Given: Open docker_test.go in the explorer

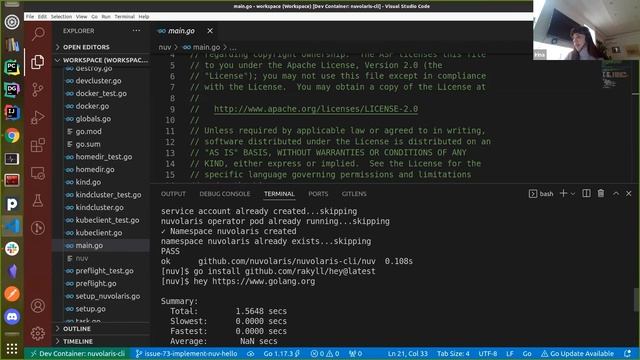Looking at the screenshot, I should 101,93.
